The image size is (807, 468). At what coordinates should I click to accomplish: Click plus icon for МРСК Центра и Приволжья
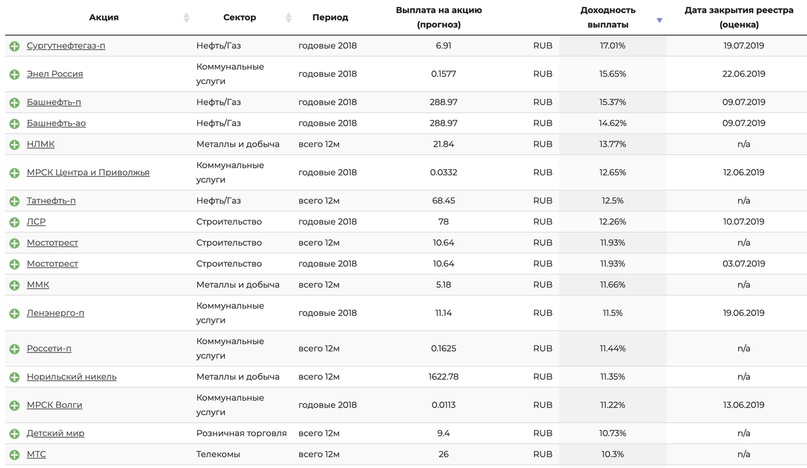[14, 173]
